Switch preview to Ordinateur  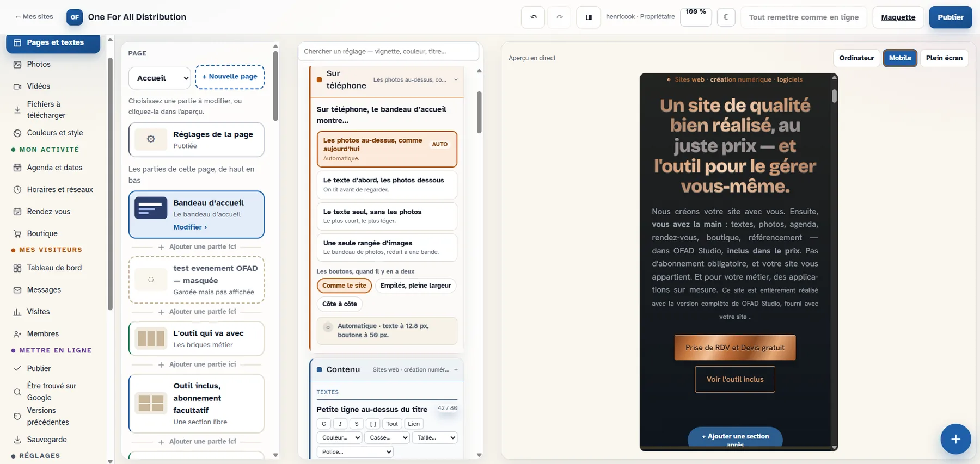point(856,58)
